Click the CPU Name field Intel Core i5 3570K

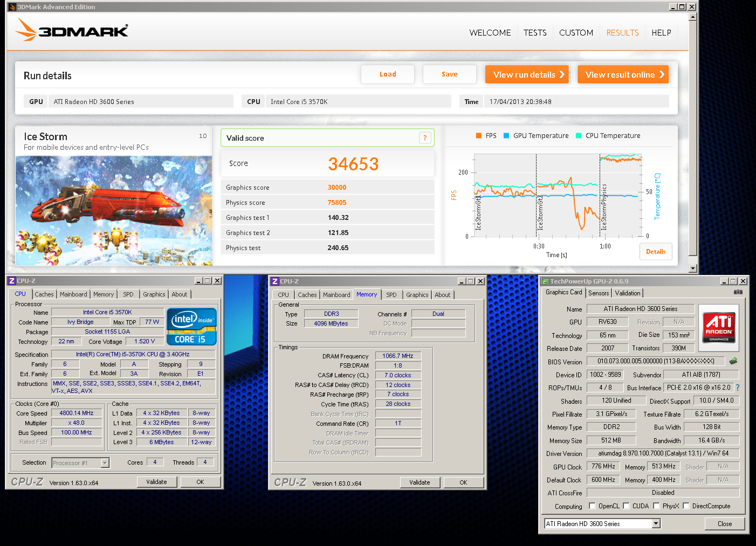(107, 312)
